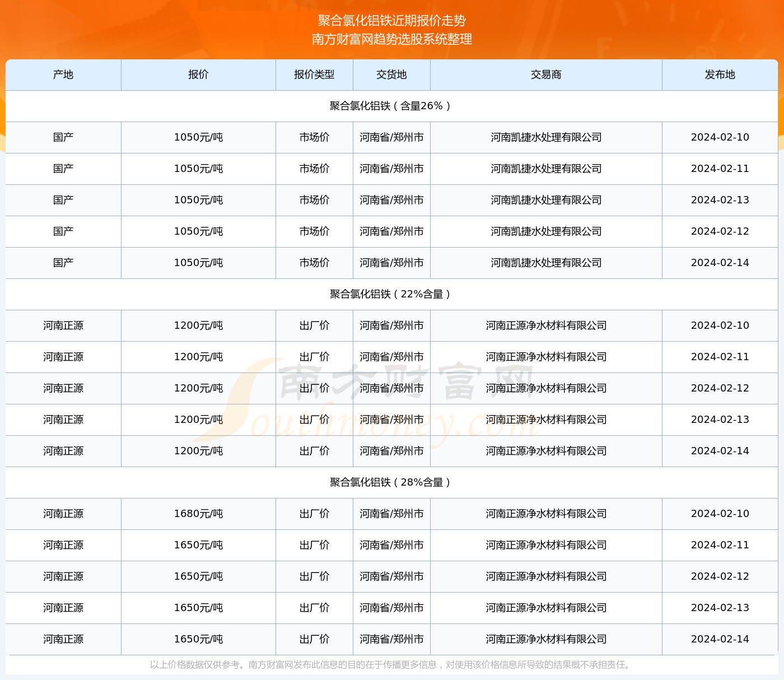Click 河南正源净水材料有限公司 in the 1200元/吨 2024-02-14 row
The height and width of the screenshot is (680, 784).
click(546, 451)
